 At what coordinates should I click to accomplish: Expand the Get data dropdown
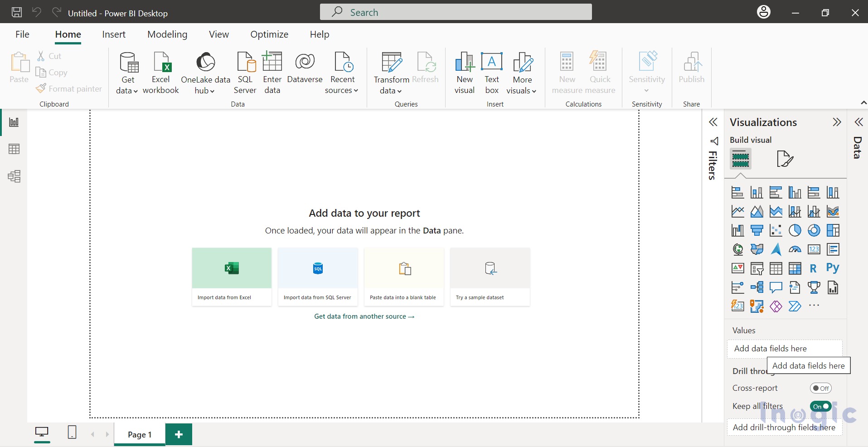(x=127, y=90)
